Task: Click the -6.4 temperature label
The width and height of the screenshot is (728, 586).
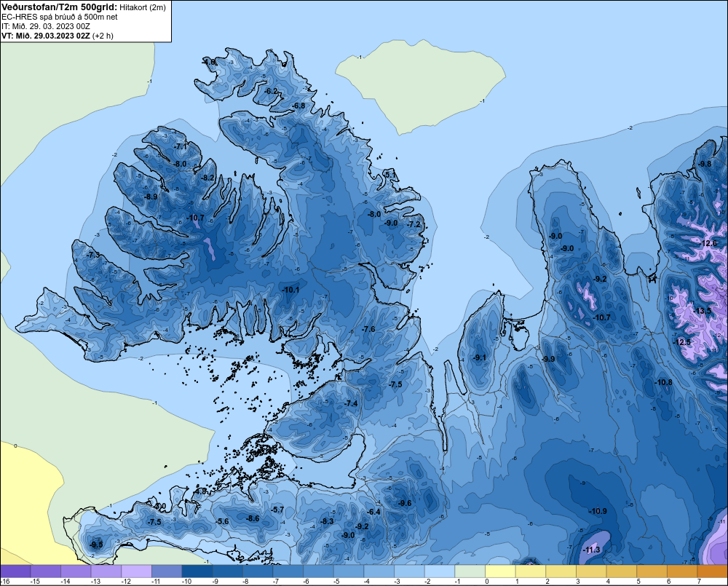Action: [x=373, y=512]
